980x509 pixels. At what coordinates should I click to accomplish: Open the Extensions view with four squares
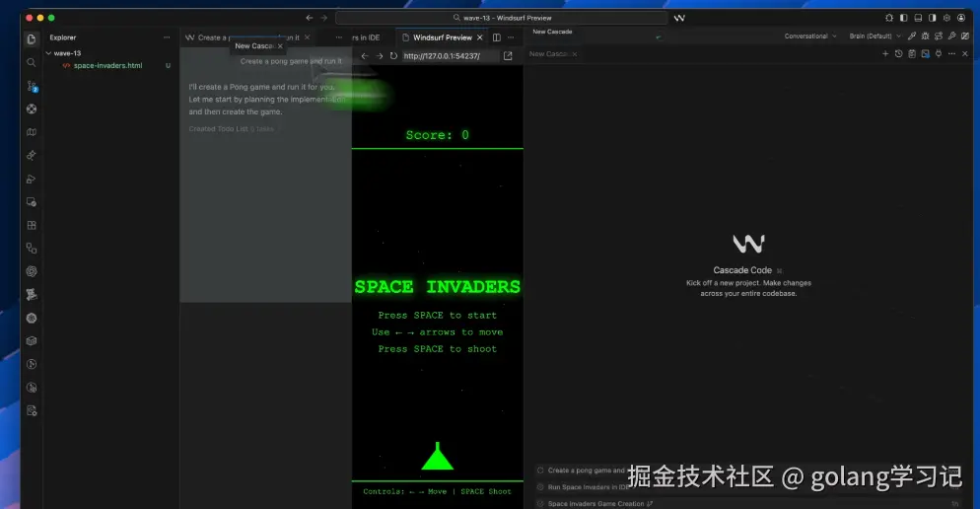click(x=32, y=225)
